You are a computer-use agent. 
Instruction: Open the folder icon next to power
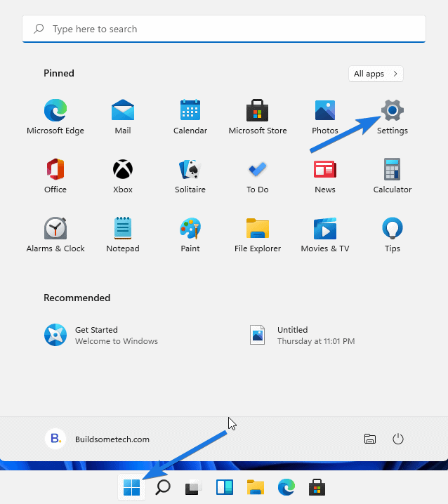tap(370, 439)
